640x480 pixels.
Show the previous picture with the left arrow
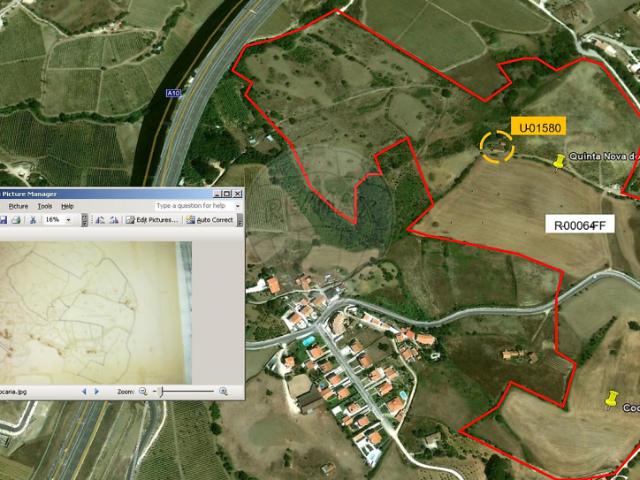click(x=84, y=391)
